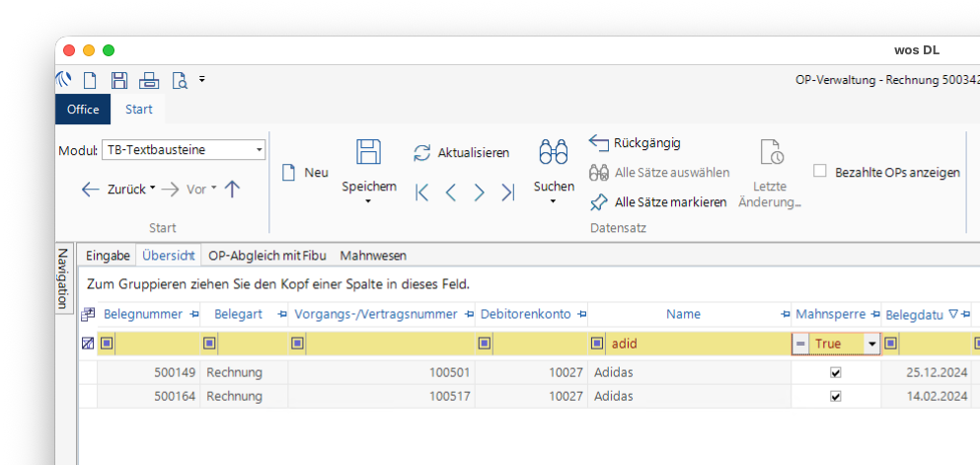Click Alle Sätze markieren button

[669, 201]
